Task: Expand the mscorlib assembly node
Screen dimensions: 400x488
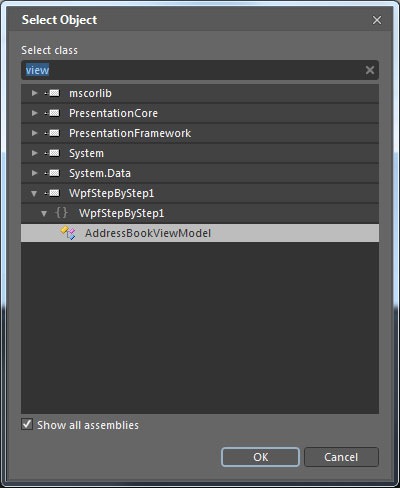Action: 34,93
